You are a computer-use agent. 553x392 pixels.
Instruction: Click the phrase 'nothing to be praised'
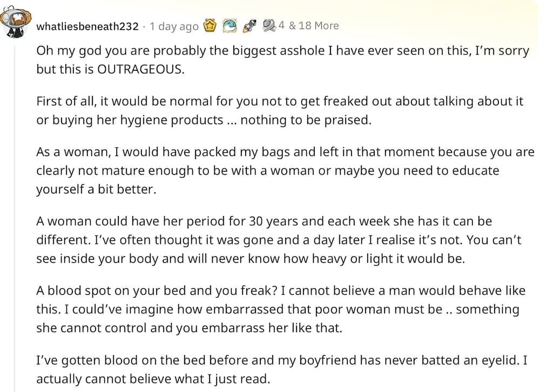(x=306, y=120)
